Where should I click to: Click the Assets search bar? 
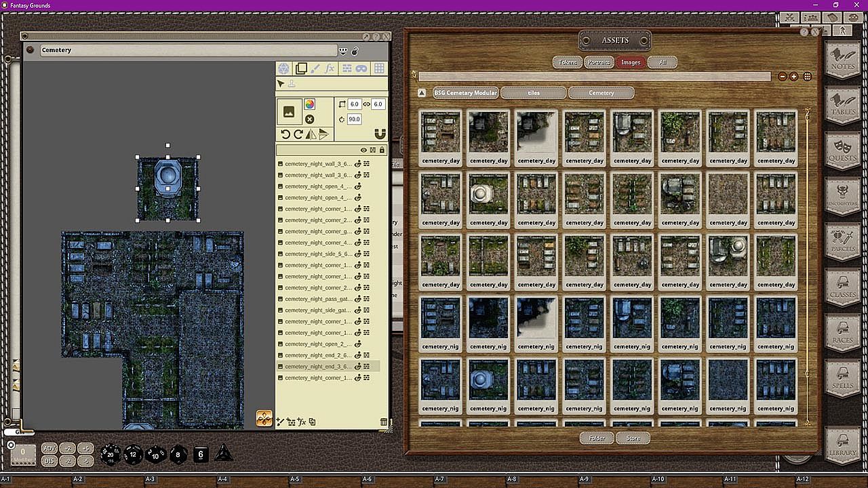point(595,77)
